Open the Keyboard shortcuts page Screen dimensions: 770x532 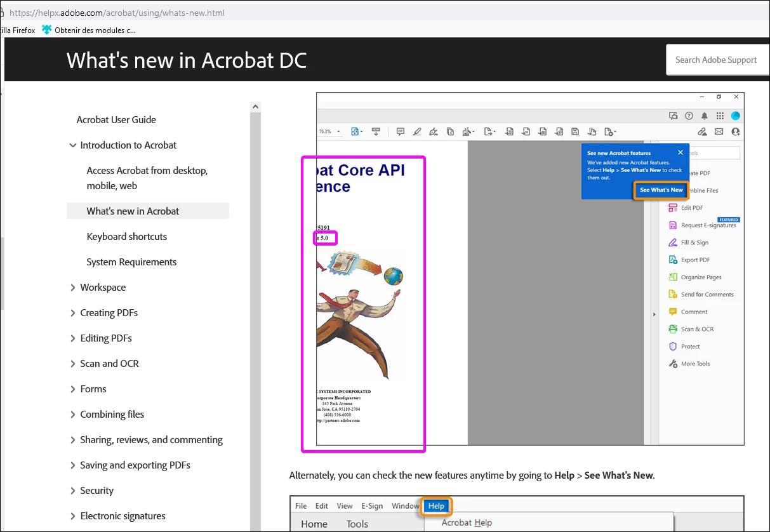[x=127, y=236]
